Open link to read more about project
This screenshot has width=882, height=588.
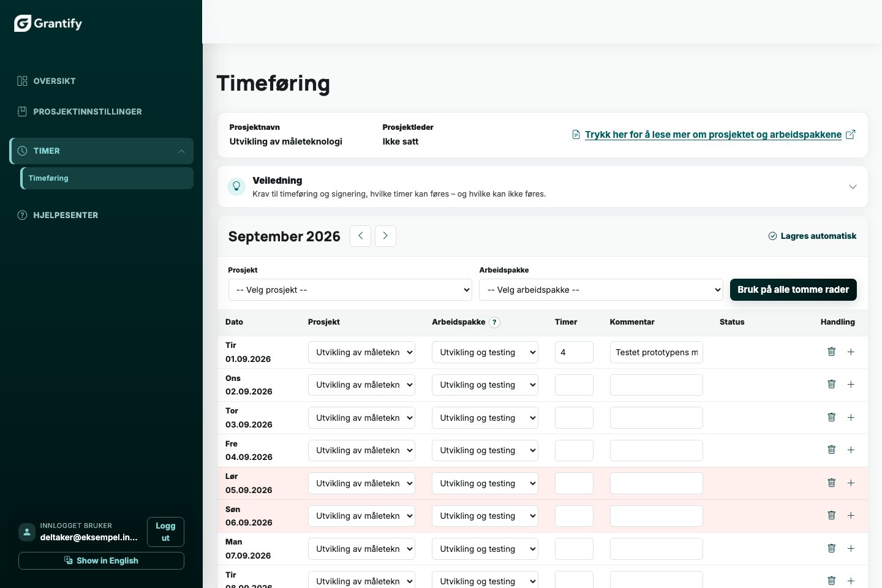pos(713,135)
